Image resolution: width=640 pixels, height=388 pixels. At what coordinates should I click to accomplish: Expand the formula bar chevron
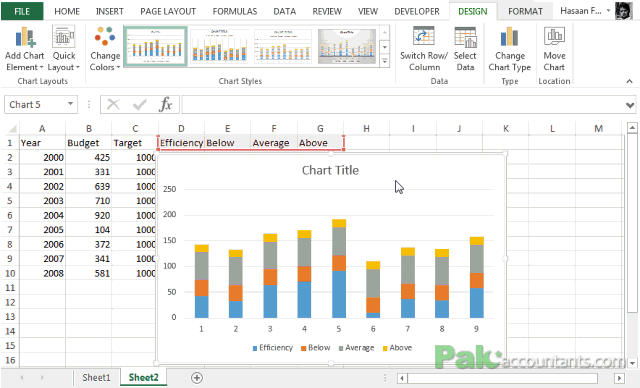[x=630, y=105]
